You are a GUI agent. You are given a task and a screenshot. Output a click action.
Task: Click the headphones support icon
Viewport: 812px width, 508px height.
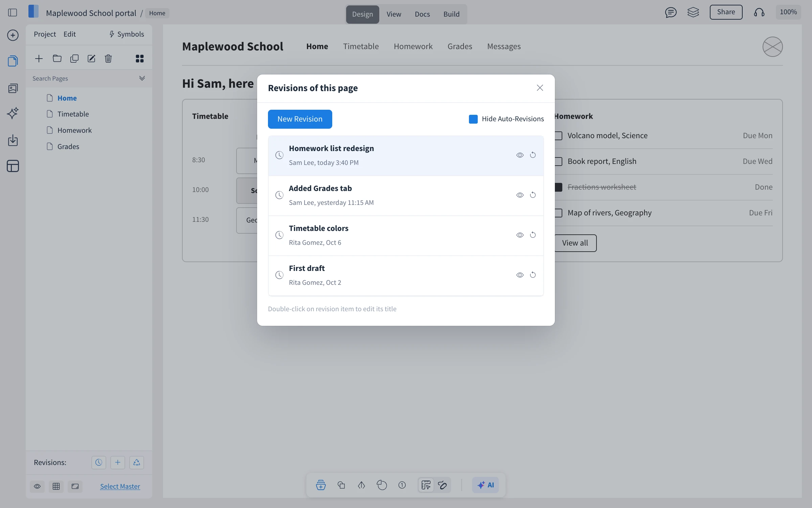759,13
